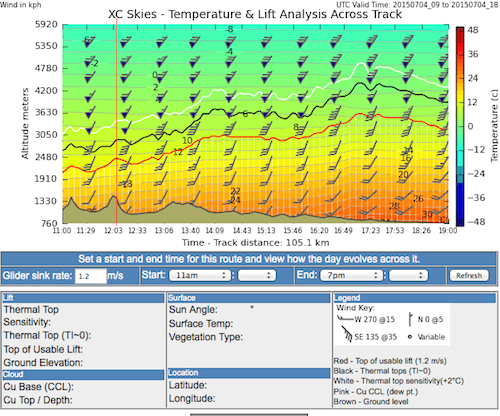
Task: Click the 'W 270 @15' wind barb icon in legend
Action: (345, 318)
